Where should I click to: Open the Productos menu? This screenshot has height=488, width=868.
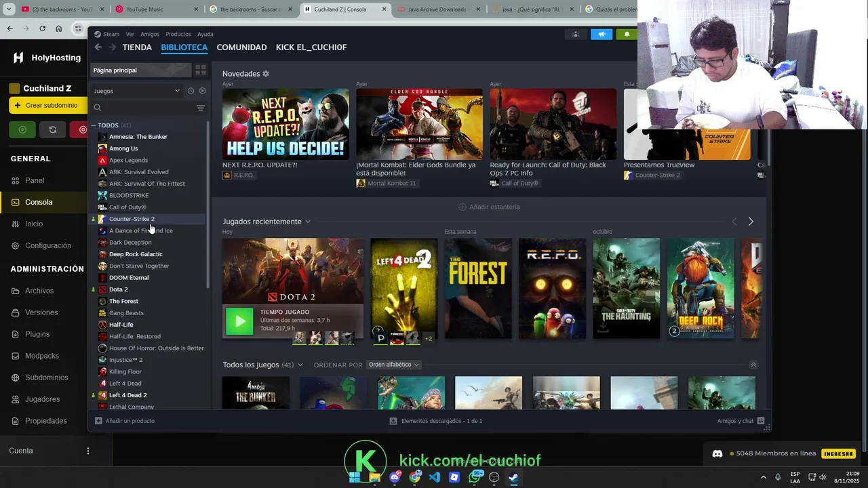coord(178,34)
